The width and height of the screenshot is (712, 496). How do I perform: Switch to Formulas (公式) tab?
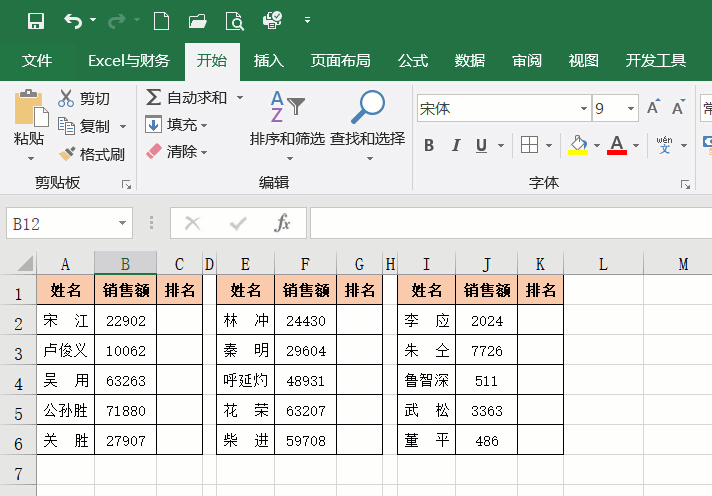click(413, 60)
